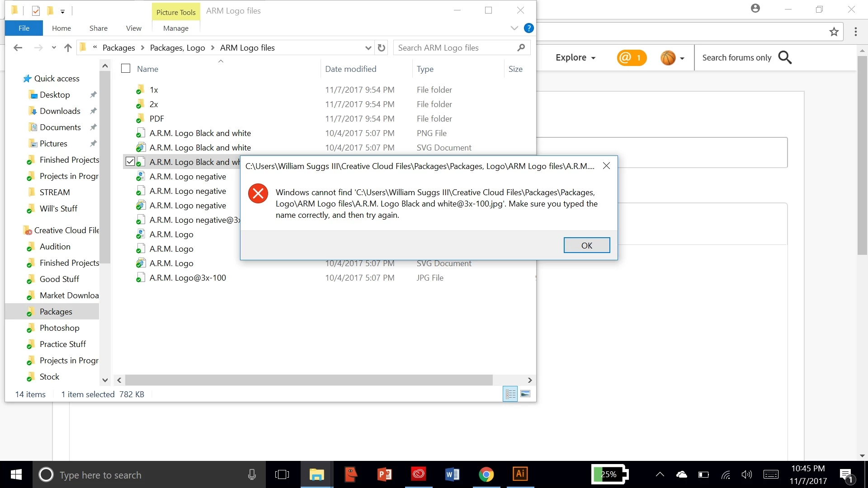Open the Explore dropdown menu
This screenshot has width=868, height=488.
[575, 58]
